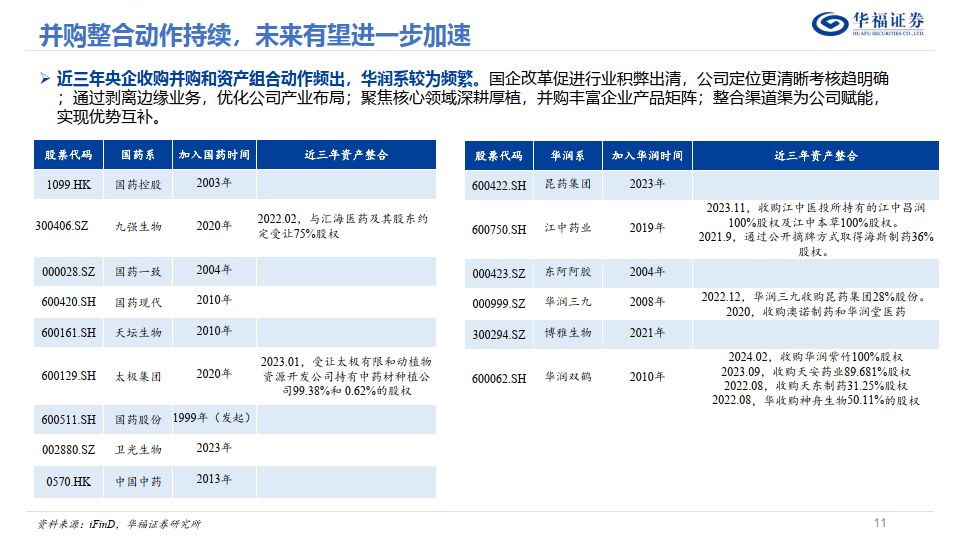Click company name 昆药集团

point(568,184)
